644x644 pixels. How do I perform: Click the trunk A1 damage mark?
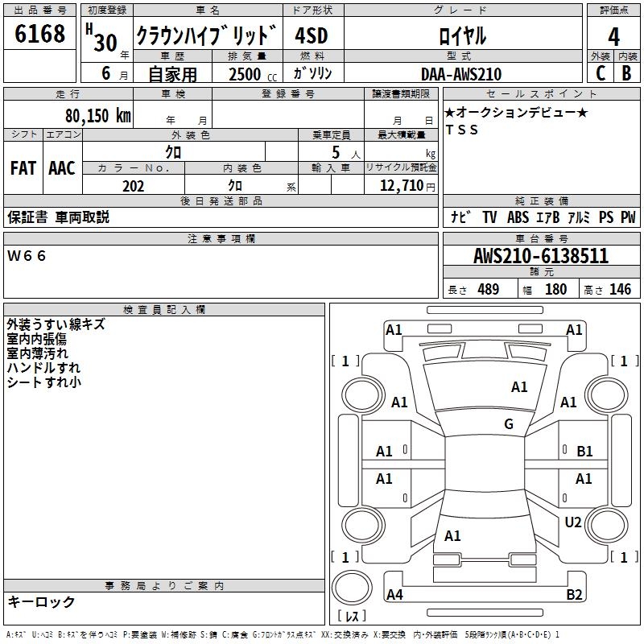click(x=452, y=536)
